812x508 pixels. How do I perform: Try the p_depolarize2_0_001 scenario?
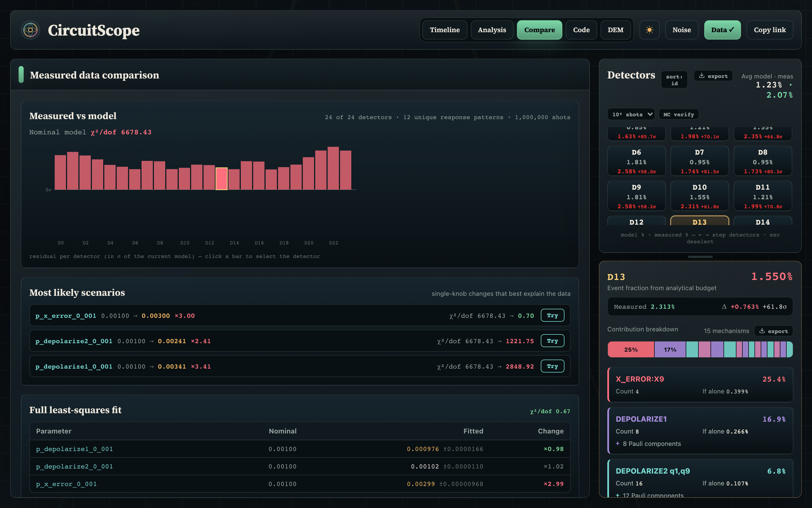click(x=552, y=341)
